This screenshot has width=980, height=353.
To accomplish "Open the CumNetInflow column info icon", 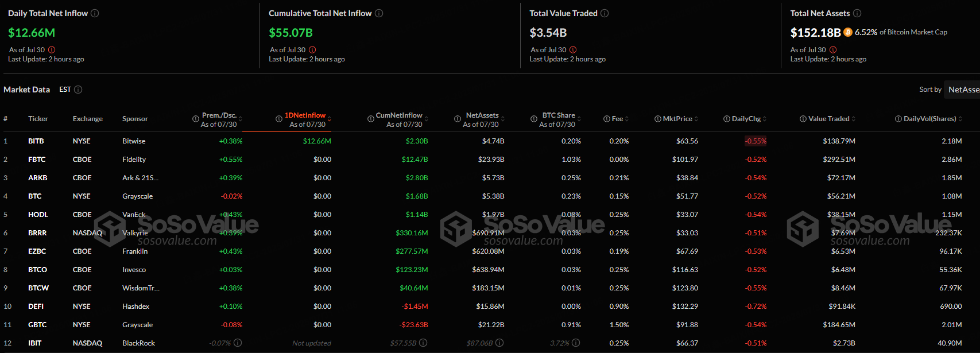I will click(371, 119).
